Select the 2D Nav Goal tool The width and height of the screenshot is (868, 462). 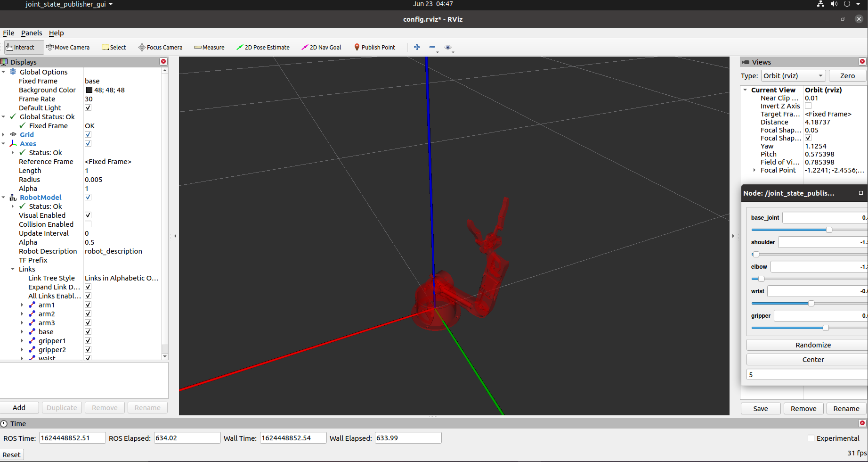321,47
